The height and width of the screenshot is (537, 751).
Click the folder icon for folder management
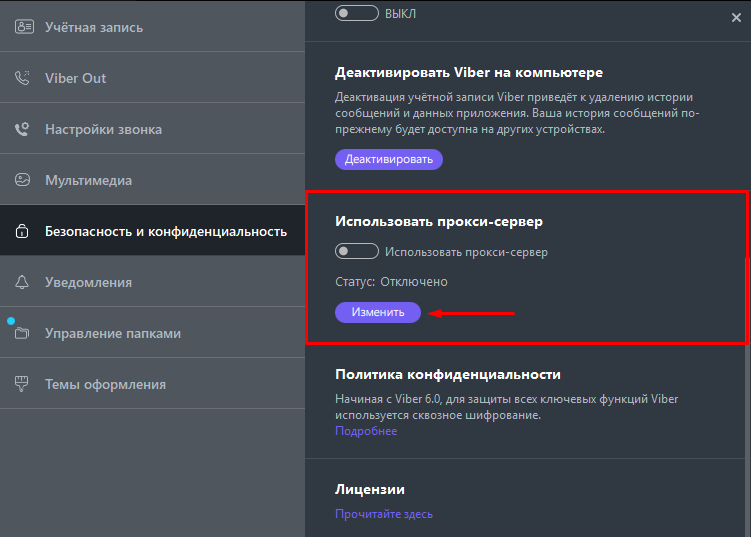[22, 333]
